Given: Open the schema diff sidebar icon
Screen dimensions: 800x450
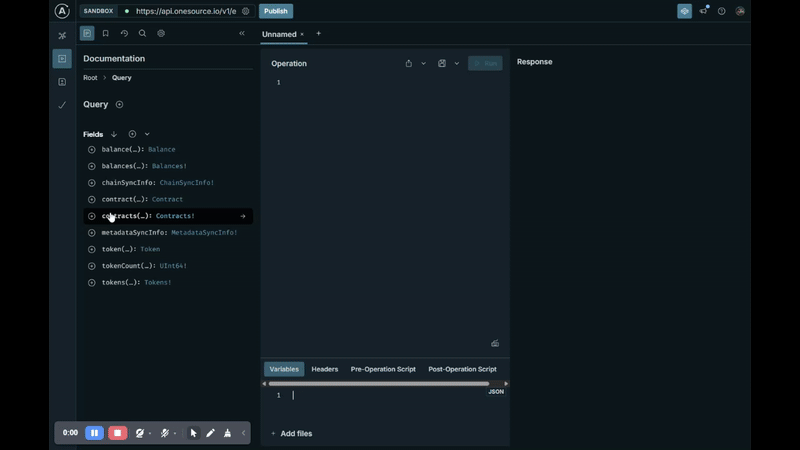Looking at the screenshot, I should click(62, 82).
